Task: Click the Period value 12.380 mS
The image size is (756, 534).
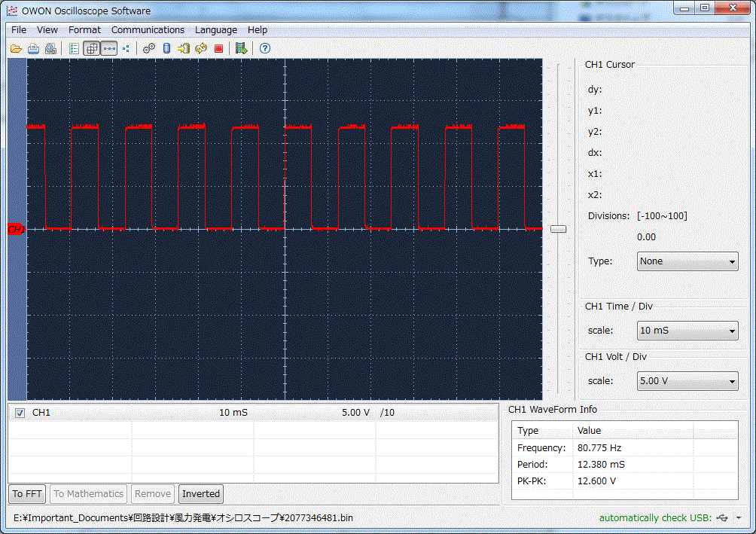Action: (601, 465)
